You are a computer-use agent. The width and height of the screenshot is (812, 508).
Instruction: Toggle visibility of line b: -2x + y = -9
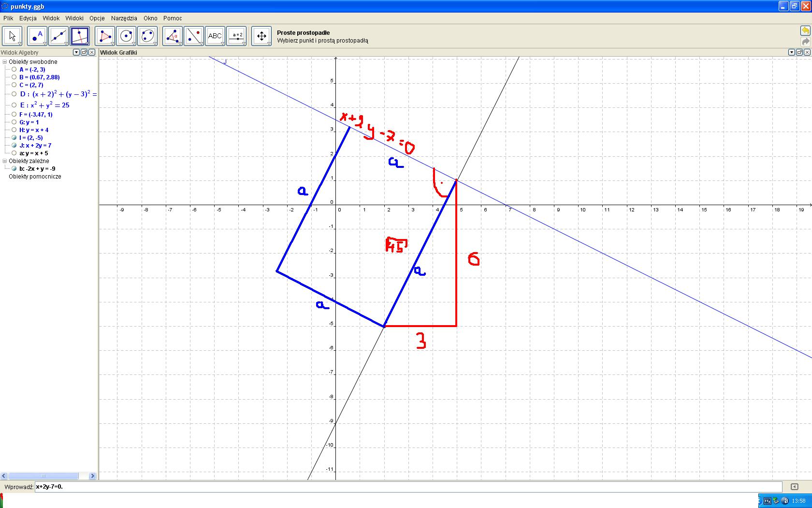pyautogui.click(x=14, y=168)
